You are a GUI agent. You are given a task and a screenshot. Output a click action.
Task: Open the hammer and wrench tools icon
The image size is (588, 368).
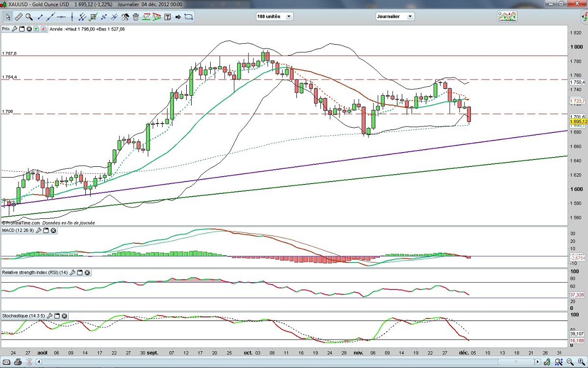(125, 17)
